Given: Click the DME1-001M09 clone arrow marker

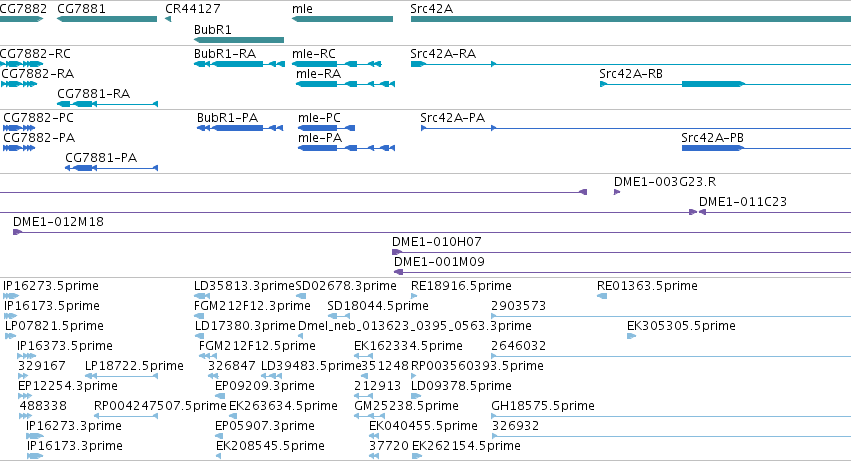Looking at the screenshot, I should pos(399,272).
